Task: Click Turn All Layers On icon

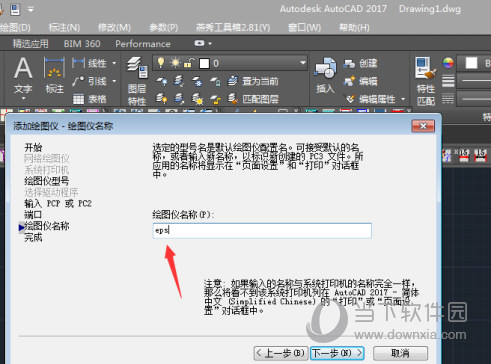Action: click(x=162, y=99)
